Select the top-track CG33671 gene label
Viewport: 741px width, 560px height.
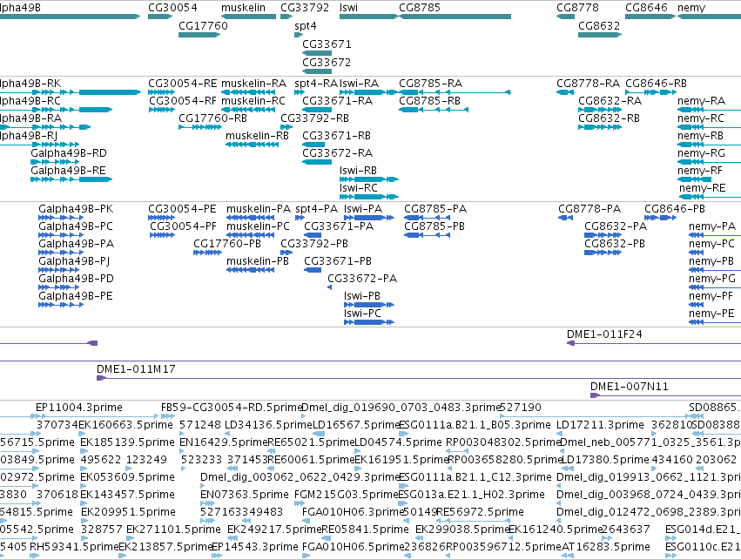tap(327, 44)
